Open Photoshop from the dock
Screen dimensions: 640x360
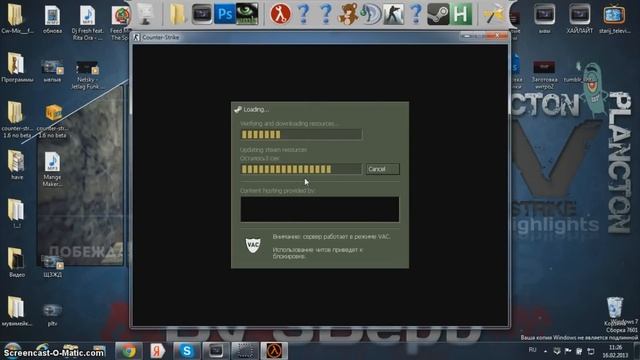pyautogui.click(x=224, y=15)
